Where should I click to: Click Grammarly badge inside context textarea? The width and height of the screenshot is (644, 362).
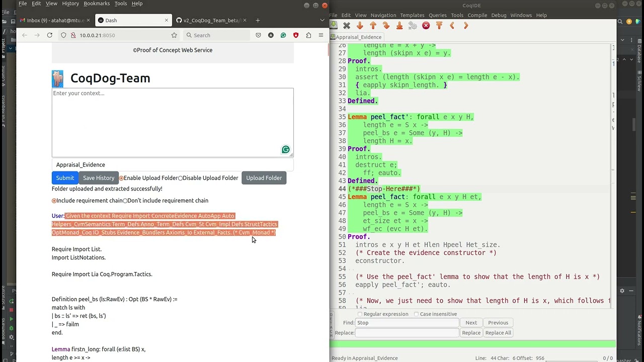286,149
